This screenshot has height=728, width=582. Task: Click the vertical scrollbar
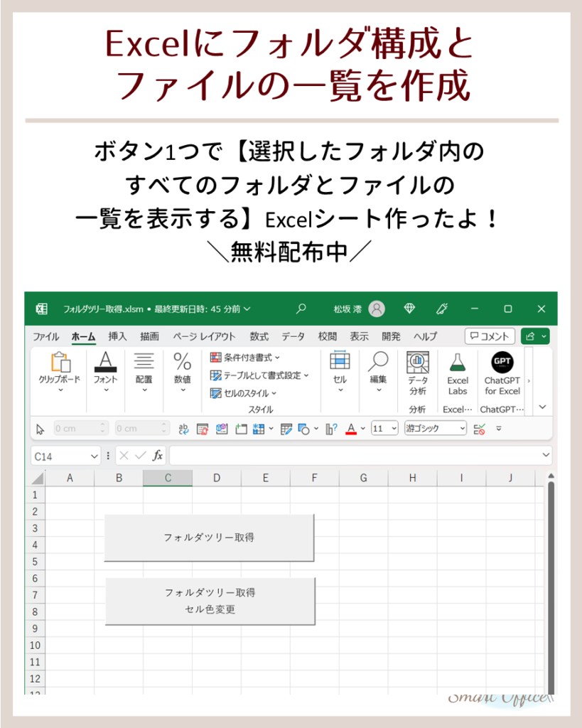pos(551,587)
